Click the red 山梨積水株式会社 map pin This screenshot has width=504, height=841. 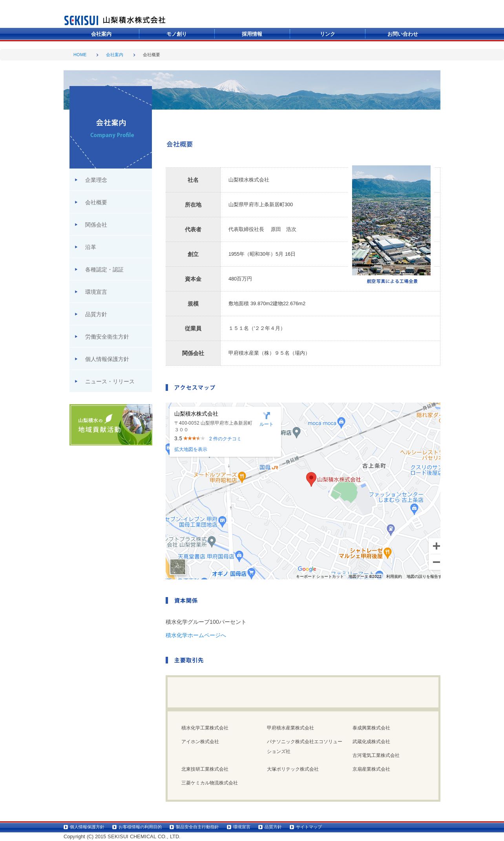coord(311,479)
